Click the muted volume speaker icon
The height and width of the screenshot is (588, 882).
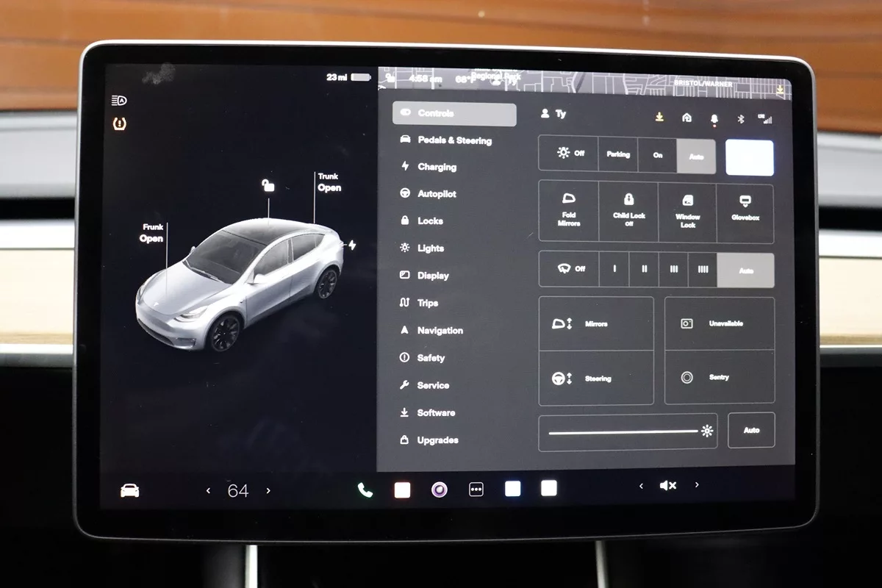pos(667,486)
